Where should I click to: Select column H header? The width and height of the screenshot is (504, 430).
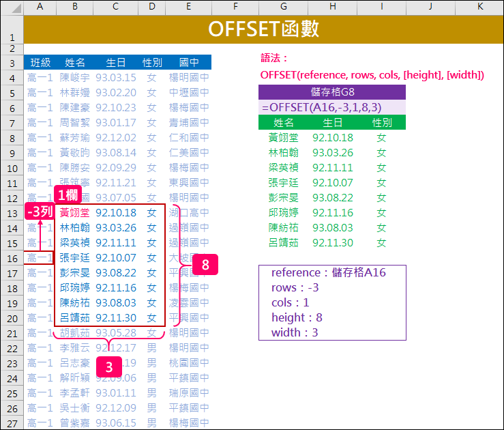(x=333, y=7)
